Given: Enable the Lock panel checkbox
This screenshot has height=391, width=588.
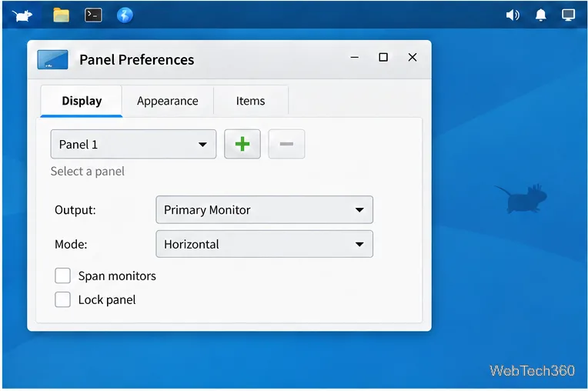Looking at the screenshot, I should click(x=62, y=299).
